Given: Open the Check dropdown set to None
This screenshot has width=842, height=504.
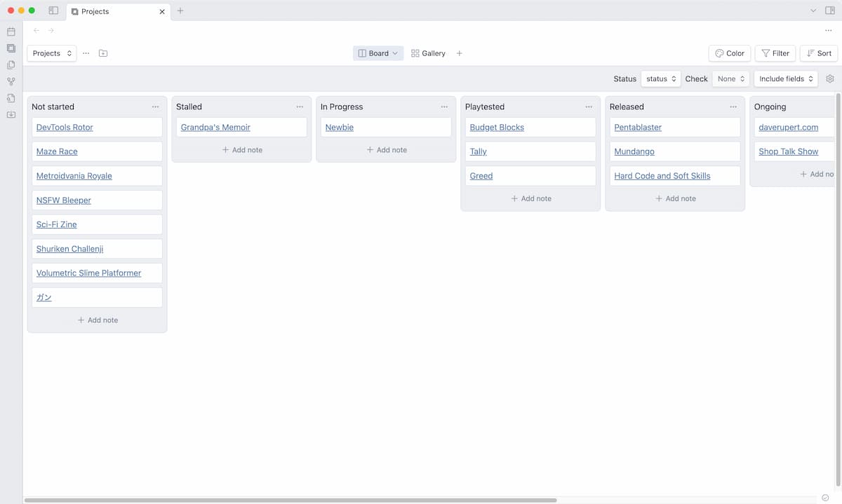Looking at the screenshot, I should click(x=731, y=79).
